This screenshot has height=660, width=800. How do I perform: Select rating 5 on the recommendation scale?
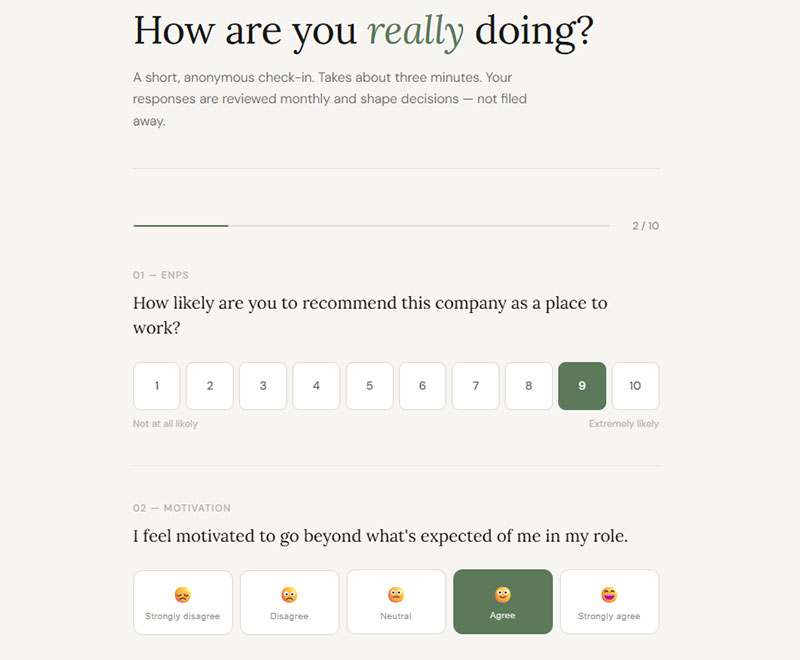(369, 386)
